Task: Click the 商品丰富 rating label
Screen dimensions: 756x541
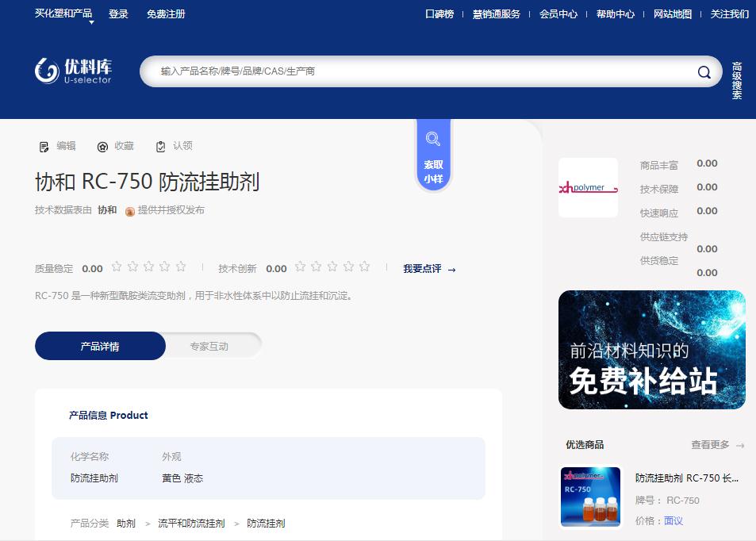Action: (659, 165)
